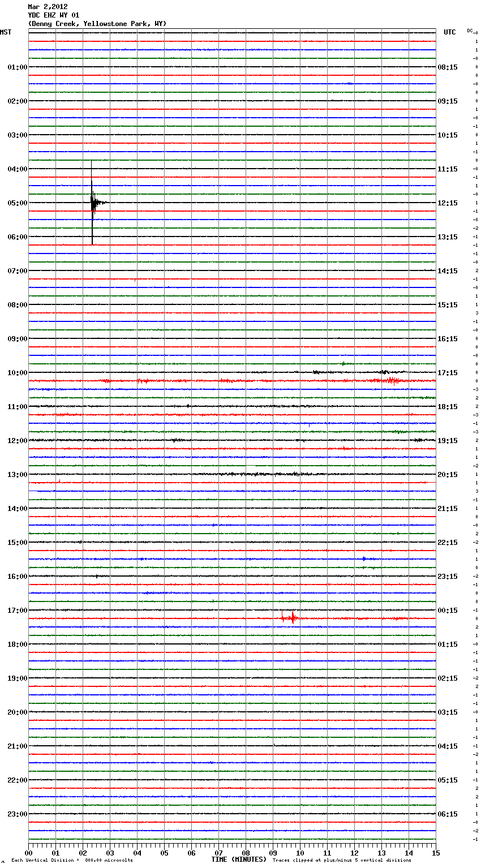Image resolution: width=481 pixels, height=868 pixels.
Task: Select the 12:15 UTC time label
Action: pos(448,203)
